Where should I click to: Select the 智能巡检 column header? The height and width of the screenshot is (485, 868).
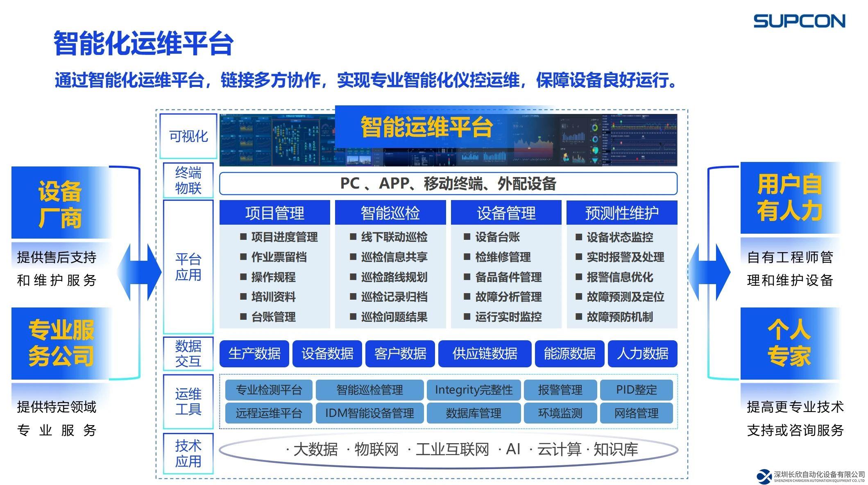pos(390,213)
